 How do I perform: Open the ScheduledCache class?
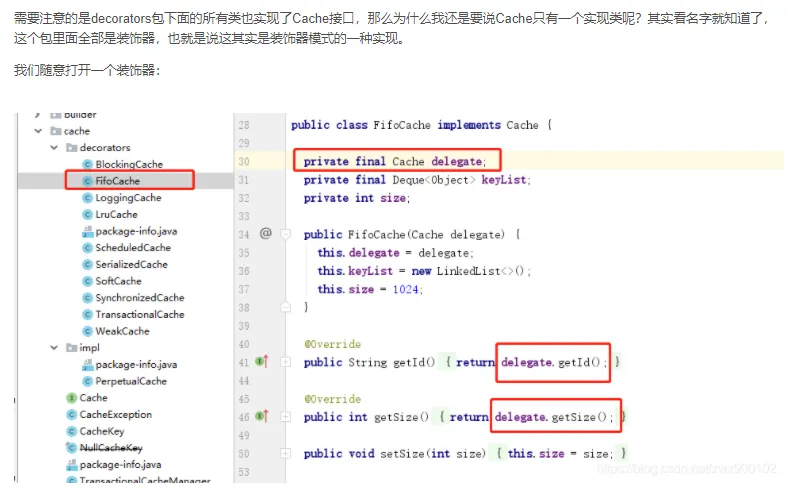[133, 247]
